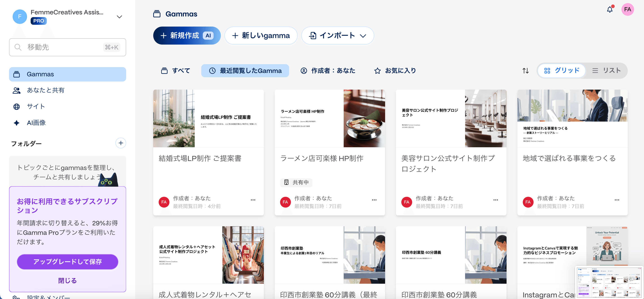Open AI画像 in the sidebar
The width and height of the screenshot is (644, 299).
coord(36,123)
